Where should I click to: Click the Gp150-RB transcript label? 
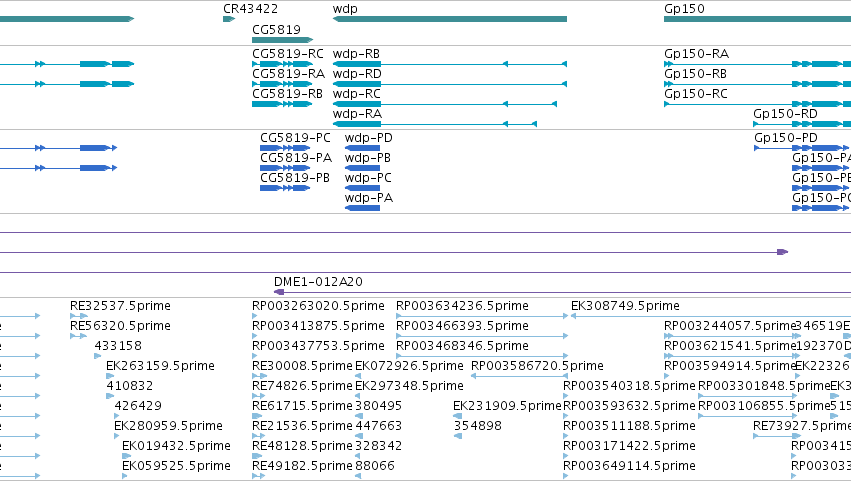695,74
